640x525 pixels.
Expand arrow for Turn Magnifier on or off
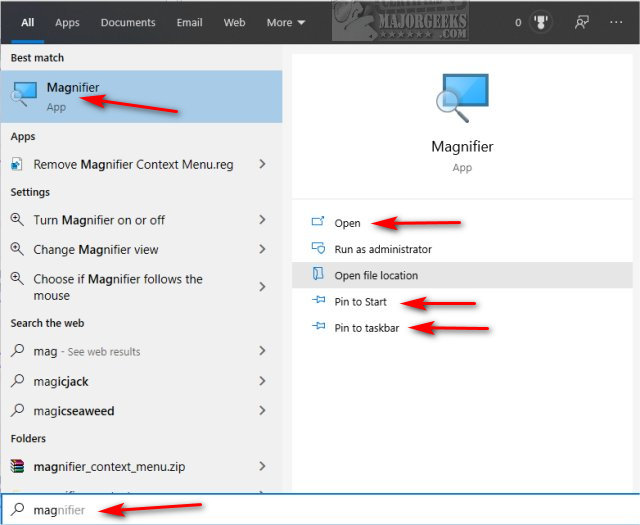point(262,220)
